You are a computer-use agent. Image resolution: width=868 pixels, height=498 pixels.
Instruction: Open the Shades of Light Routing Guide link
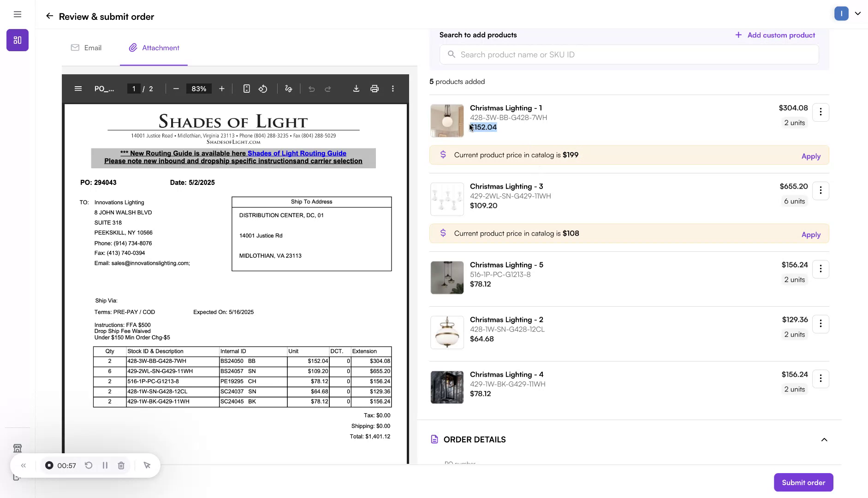click(297, 153)
